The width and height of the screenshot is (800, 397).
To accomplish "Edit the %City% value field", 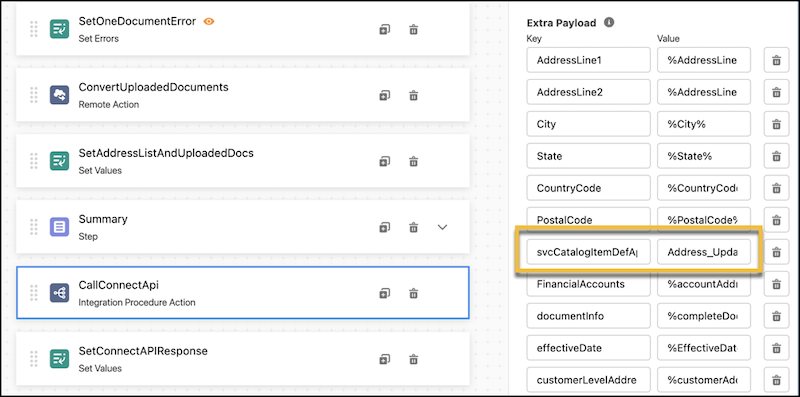I will point(704,124).
